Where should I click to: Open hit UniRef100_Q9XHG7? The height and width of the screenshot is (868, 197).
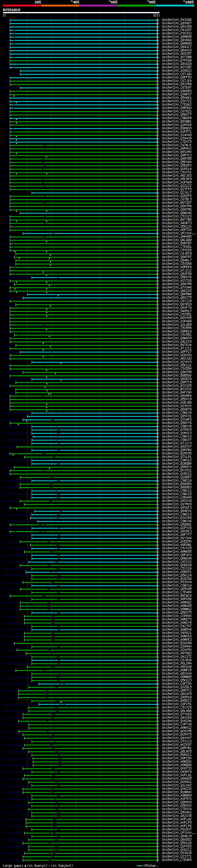tap(177, 23)
